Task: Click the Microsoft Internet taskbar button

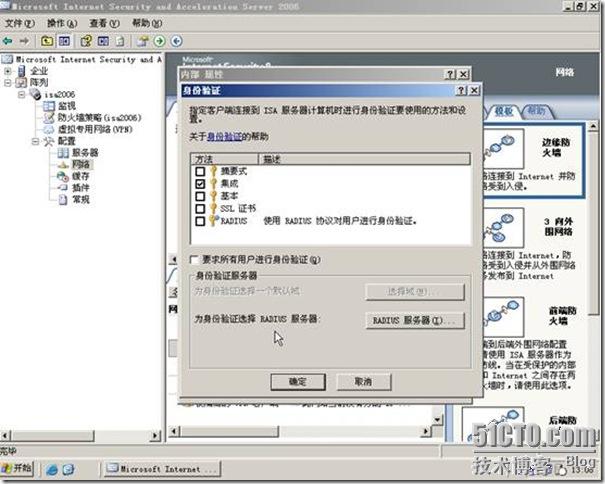Action: pyautogui.click(x=163, y=469)
